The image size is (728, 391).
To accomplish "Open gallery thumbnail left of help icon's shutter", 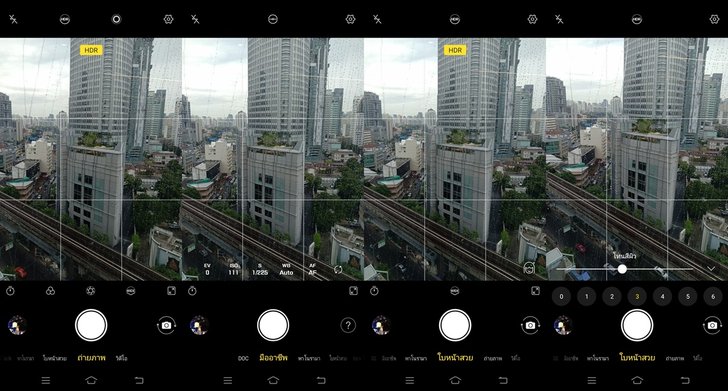I will click(199, 325).
